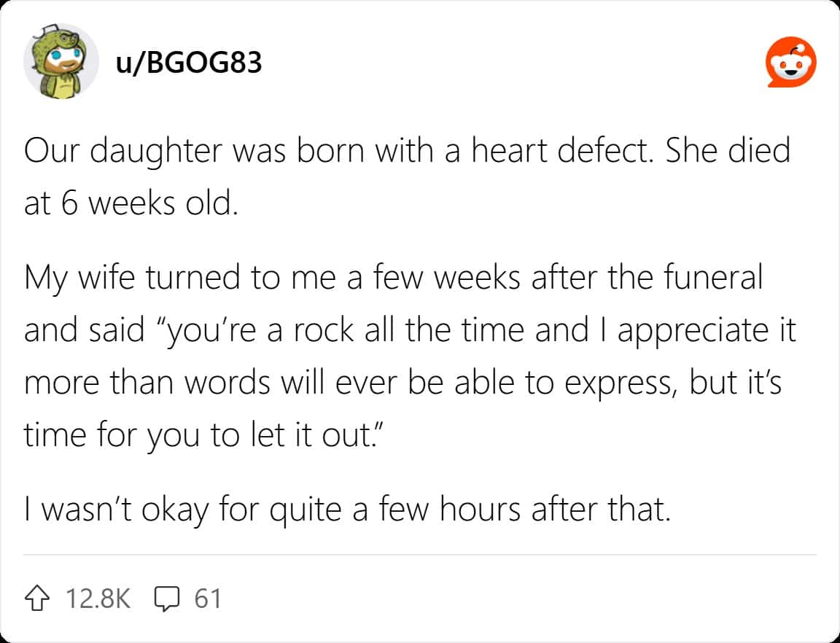This screenshot has height=643, width=840.
Task: Click the phrase She died in the first line
Action: (728, 151)
